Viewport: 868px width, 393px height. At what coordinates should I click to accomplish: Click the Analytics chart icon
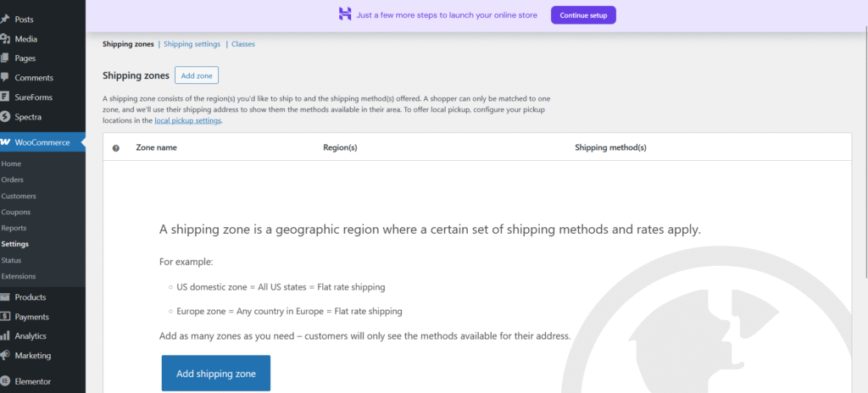5,336
